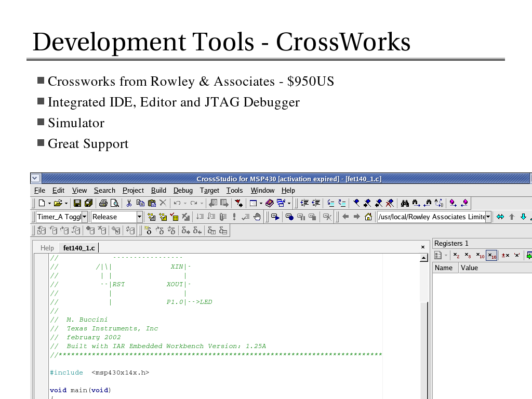The height and width of the screenshot is (399, 532).
Task: Open the Build menu
Action: [x=158, y=190]
